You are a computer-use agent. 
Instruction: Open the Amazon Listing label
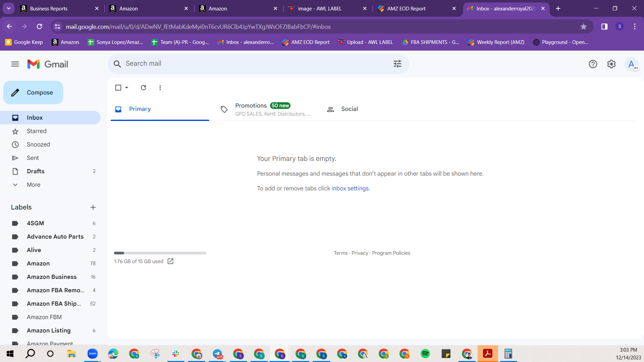point(50,330)
